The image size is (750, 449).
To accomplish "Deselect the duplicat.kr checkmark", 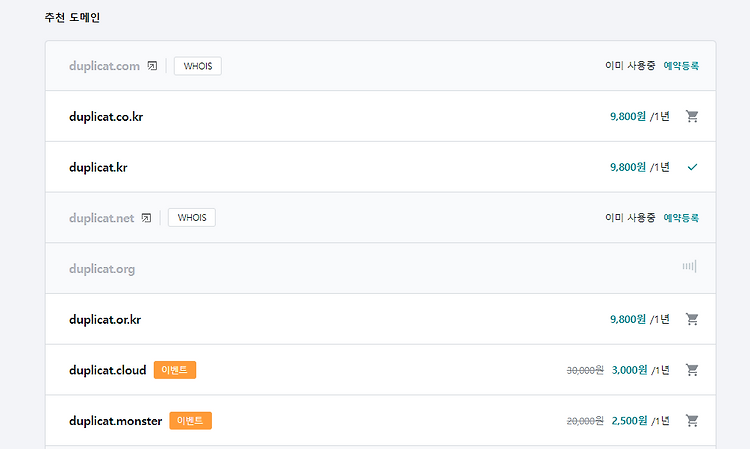I will (x=692, y=167).
